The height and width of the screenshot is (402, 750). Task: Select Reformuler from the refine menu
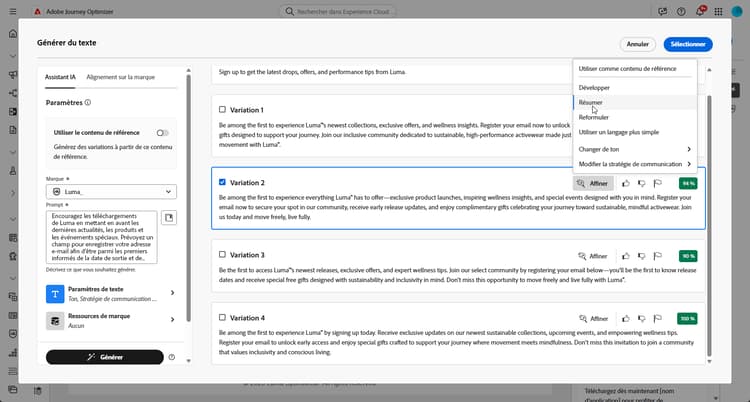(635, 117)
